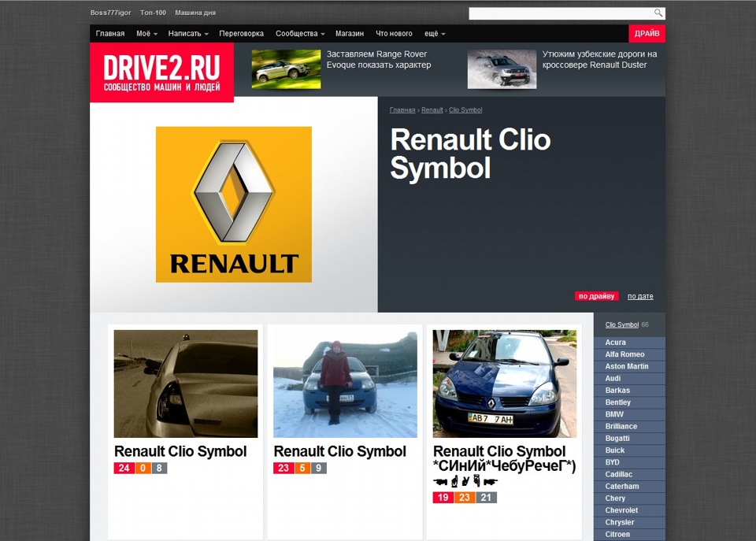Open the sepia rear-view Clio Symbol photo
756x541 pixels.
[186, 384]
